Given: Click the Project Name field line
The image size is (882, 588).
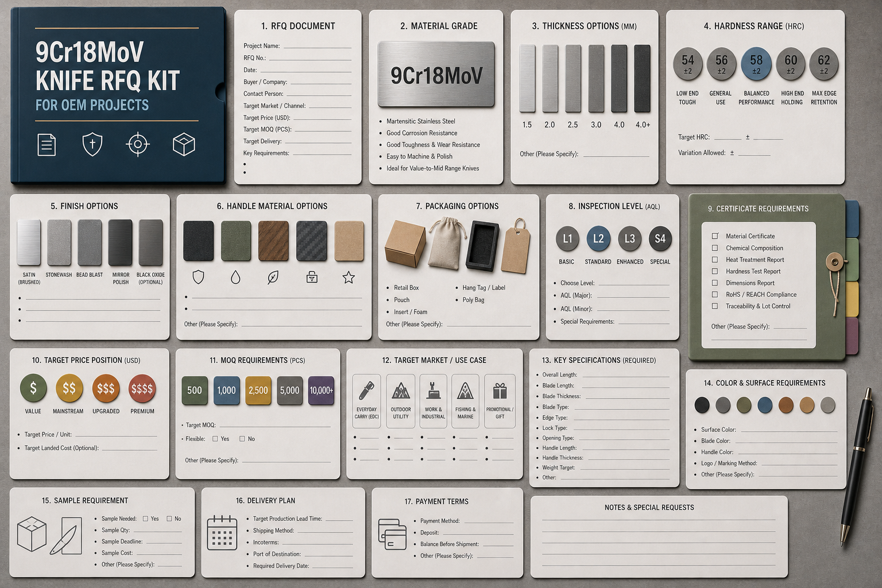Looking at the screenshot, I should click(318, 47).
